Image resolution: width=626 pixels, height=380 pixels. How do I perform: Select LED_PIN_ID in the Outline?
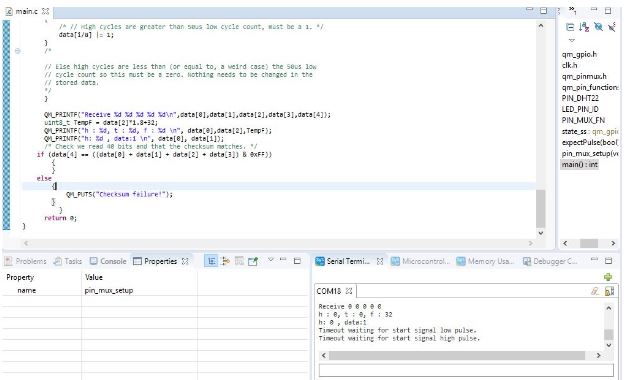(x=580, y=109)
